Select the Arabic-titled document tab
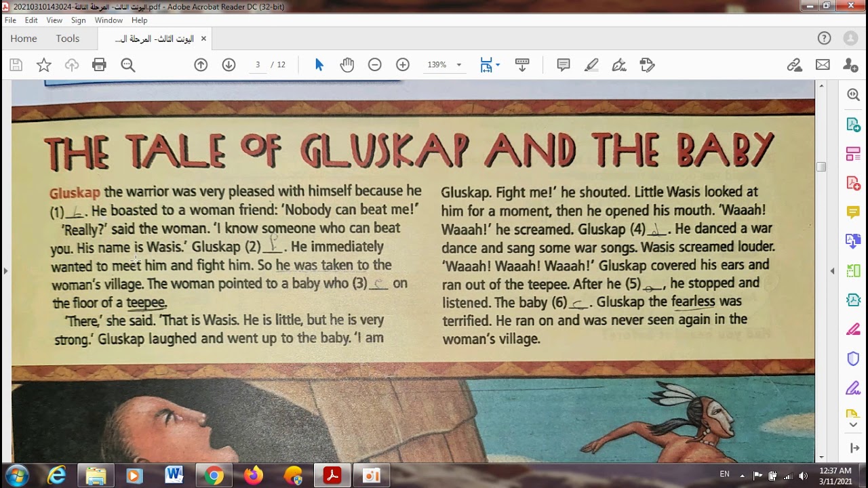This screenshot has height=488, width=868. 155,39
